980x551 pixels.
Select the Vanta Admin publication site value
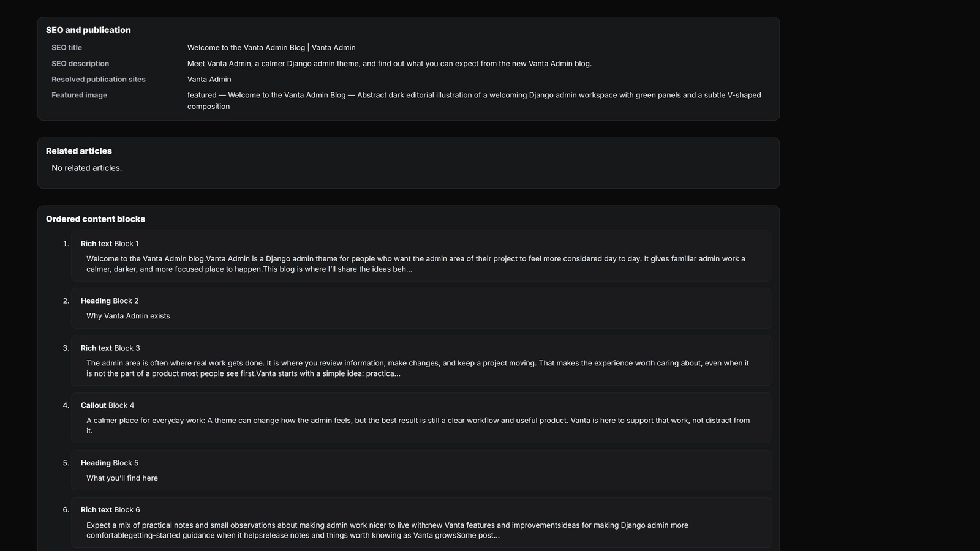(x=209, y=80)
